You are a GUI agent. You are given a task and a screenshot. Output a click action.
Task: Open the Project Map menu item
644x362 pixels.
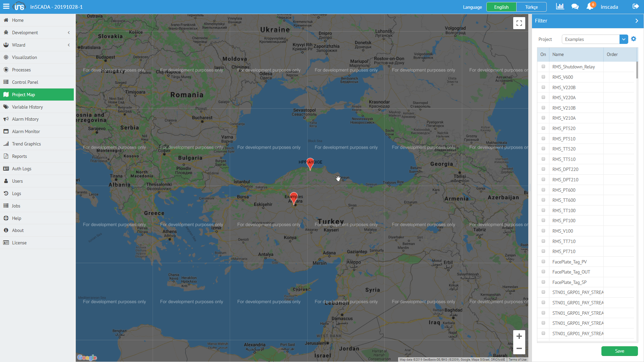point(37,95)
